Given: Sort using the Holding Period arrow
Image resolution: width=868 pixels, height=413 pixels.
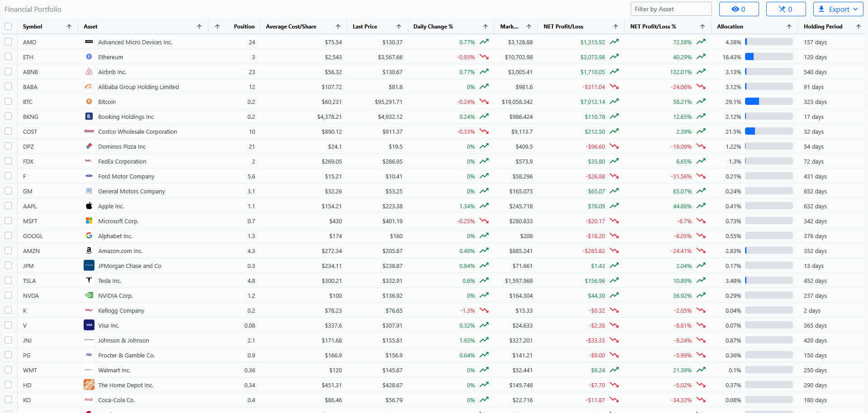Looking at the screenshot, I should pos(859,27).
